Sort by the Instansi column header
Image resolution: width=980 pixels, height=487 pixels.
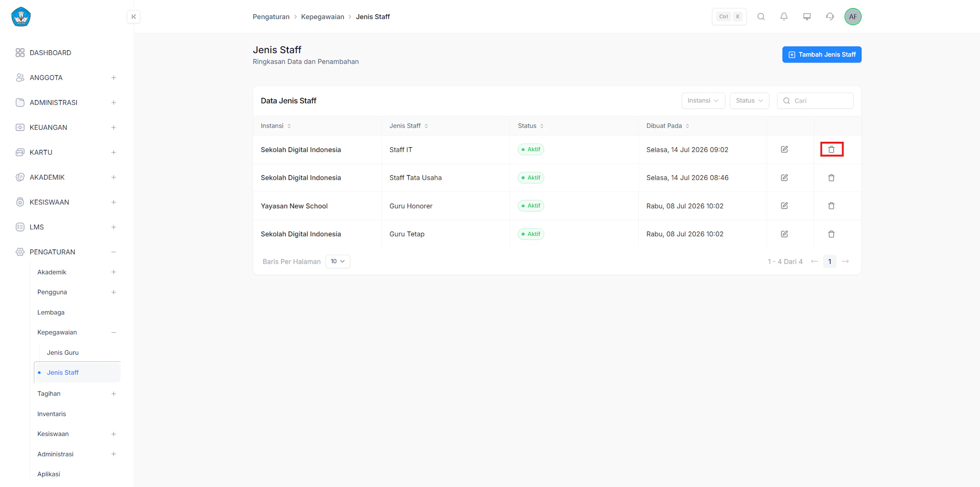[275, 126]
